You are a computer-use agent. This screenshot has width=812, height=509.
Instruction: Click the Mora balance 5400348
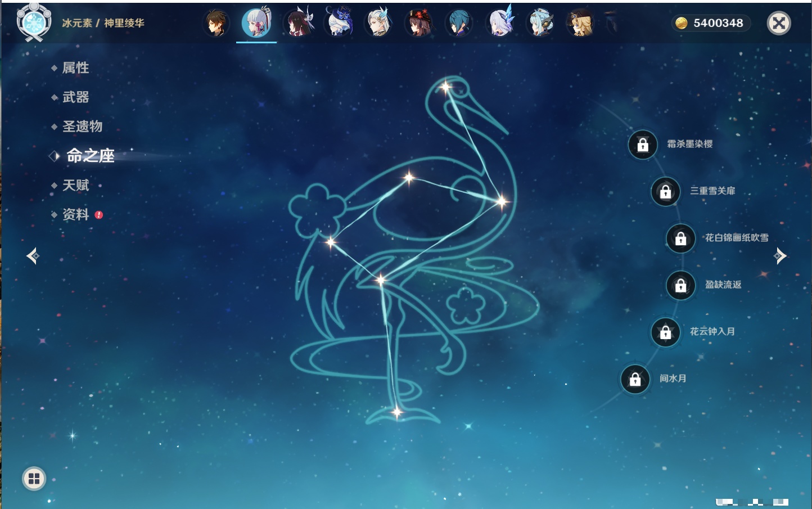pos(718,23)
